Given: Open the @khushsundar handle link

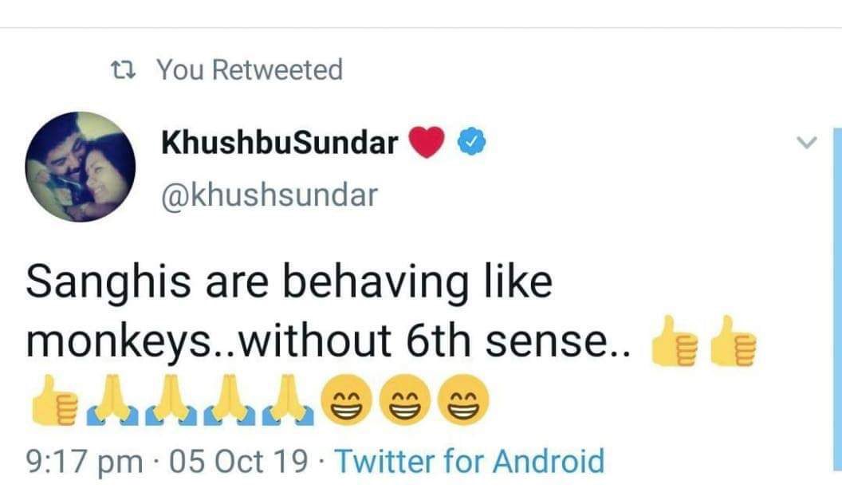Looking at the screenshot, I should tap(269, 195).
